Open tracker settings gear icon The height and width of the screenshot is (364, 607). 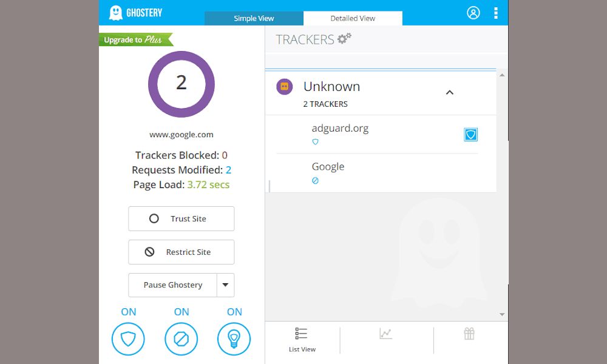tap(344, 39)
